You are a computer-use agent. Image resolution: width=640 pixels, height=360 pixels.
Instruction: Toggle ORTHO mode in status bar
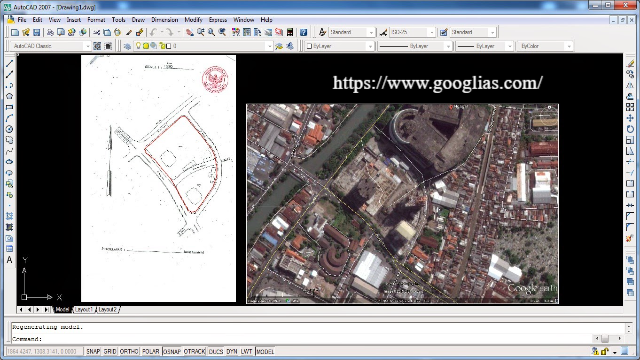(x=129, y=351)
